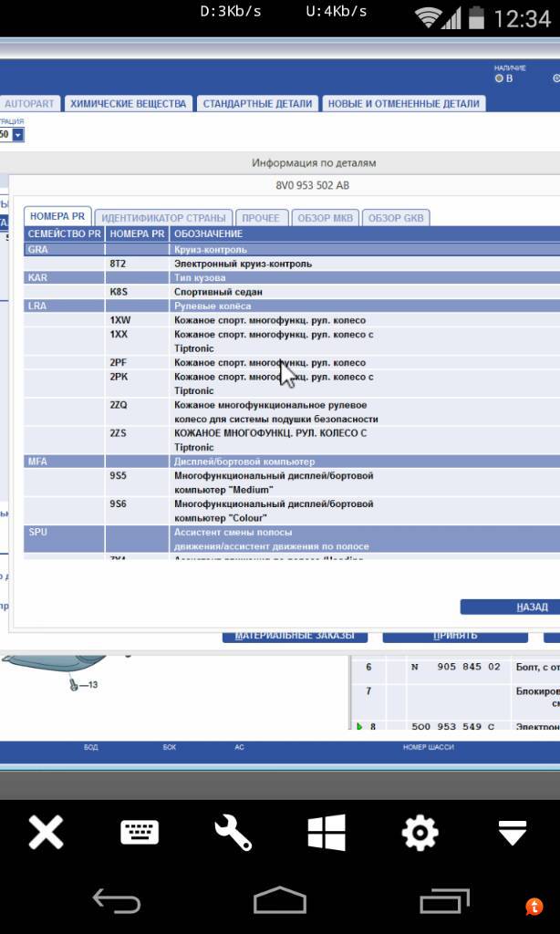Viewport: 560px width, 934px height.
Task: Select the 9S5 PR number cell
Action: (x=137, y=483)
